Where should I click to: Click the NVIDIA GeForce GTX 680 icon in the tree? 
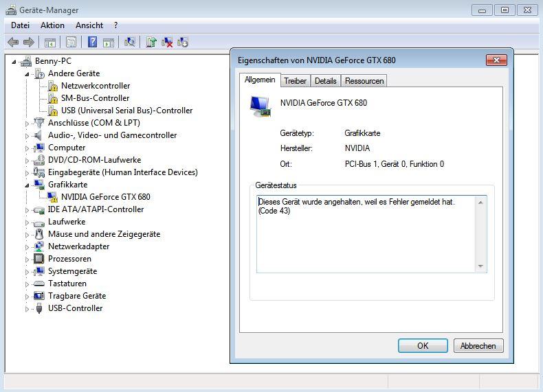click(x=53, y=197)
